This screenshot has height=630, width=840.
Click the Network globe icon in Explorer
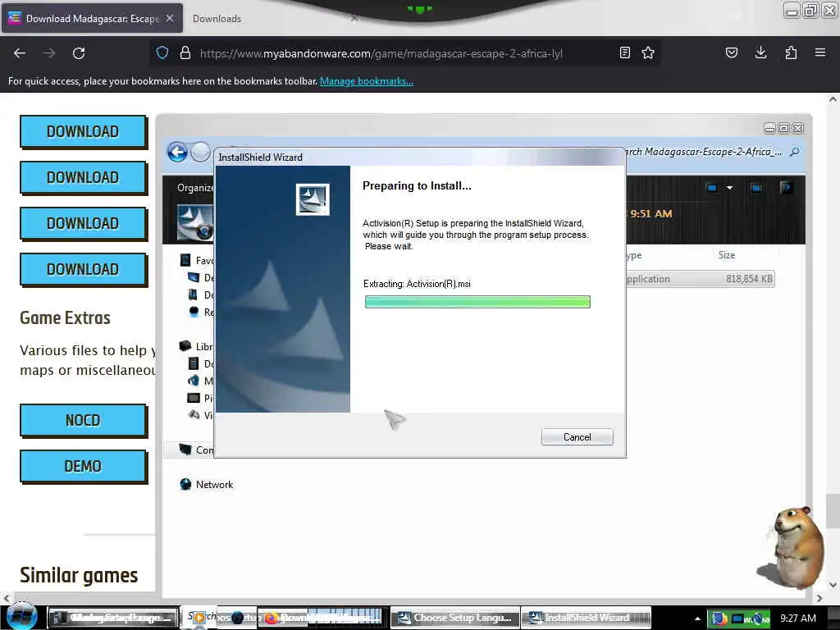click(185, 484)
